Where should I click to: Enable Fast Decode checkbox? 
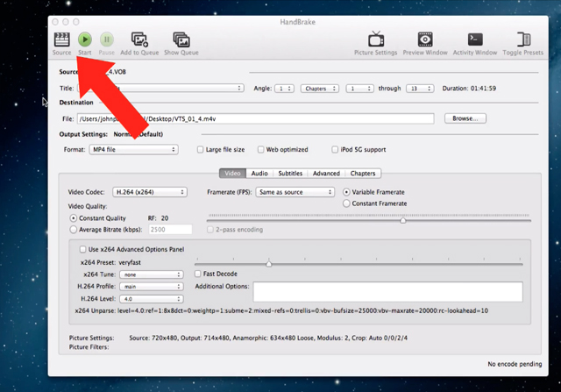pos(197,274)
